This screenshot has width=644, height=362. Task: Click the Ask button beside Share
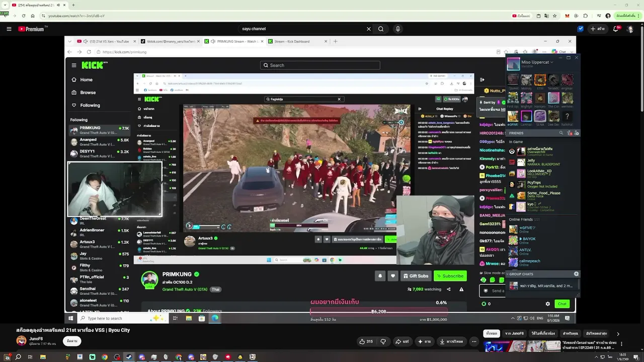point(424,341)
